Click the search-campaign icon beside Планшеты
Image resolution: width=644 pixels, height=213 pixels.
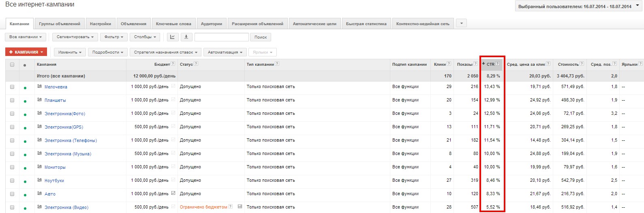click(x=40, y=100)
